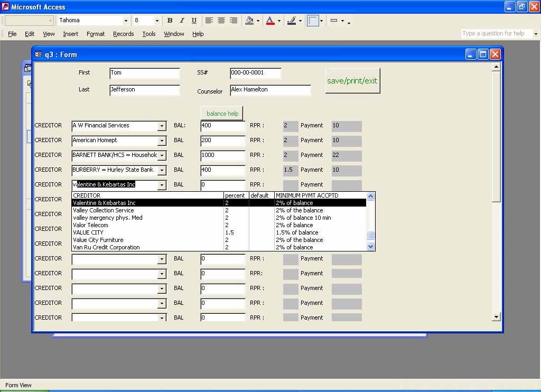Click SS# field 000-00-0001
The image size is (541, 392).
tap(256, 73)
